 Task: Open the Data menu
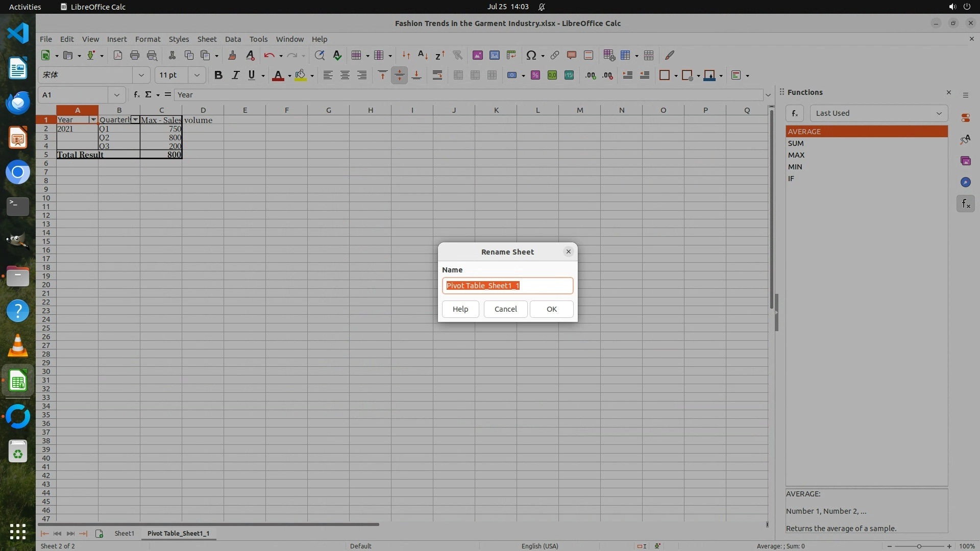coord(232,39)
